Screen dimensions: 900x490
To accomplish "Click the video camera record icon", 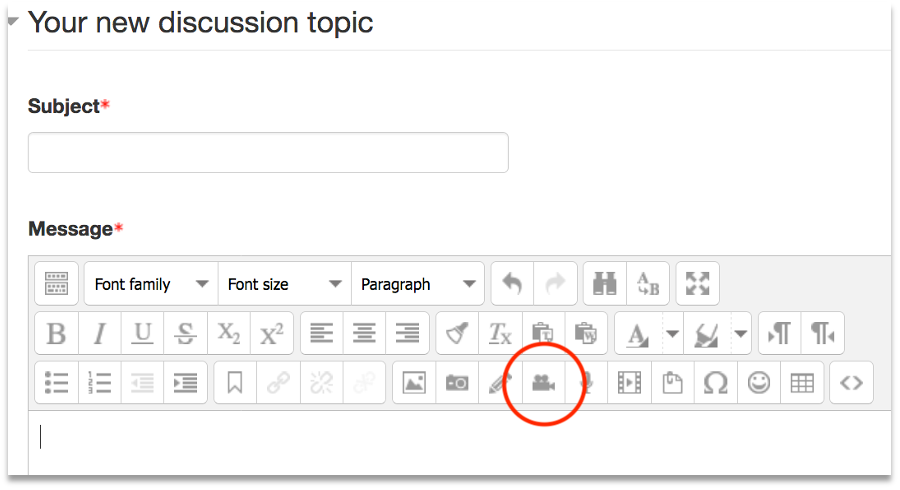I will tap(543, 383).
